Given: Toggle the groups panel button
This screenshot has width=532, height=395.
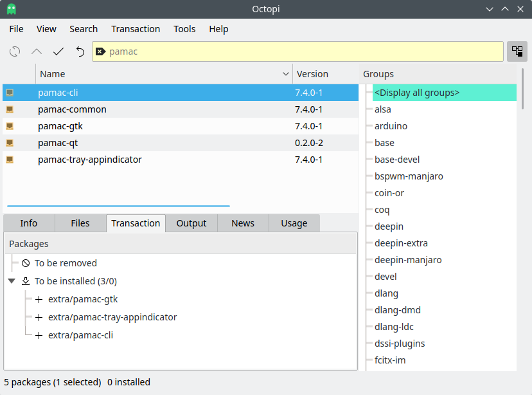Looking at the screenshot, I should [x=517, y=51].
